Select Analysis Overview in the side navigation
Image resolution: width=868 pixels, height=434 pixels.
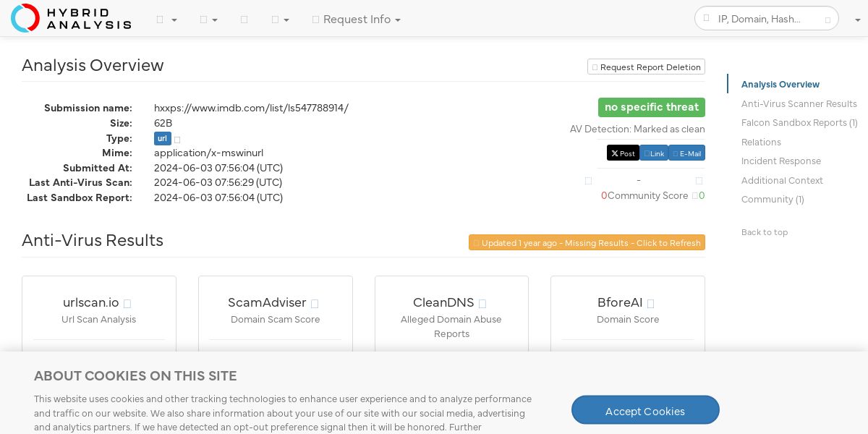[x=780, y=85]
